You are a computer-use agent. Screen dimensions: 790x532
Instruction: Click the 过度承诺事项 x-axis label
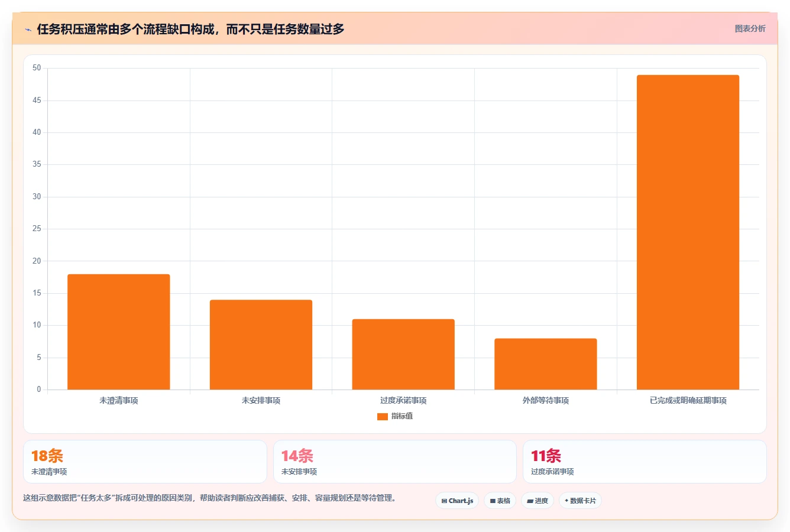point(403,401)
